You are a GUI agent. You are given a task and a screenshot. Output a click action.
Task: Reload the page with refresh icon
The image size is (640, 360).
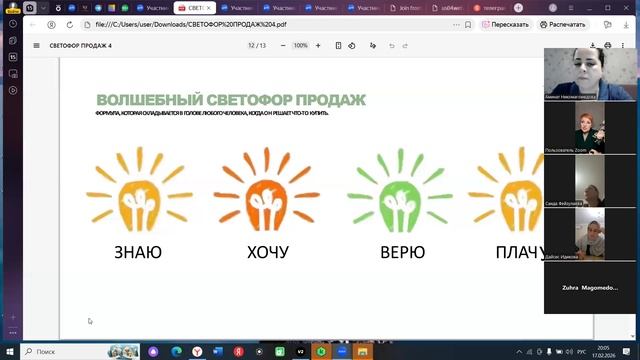click(70, 25)
